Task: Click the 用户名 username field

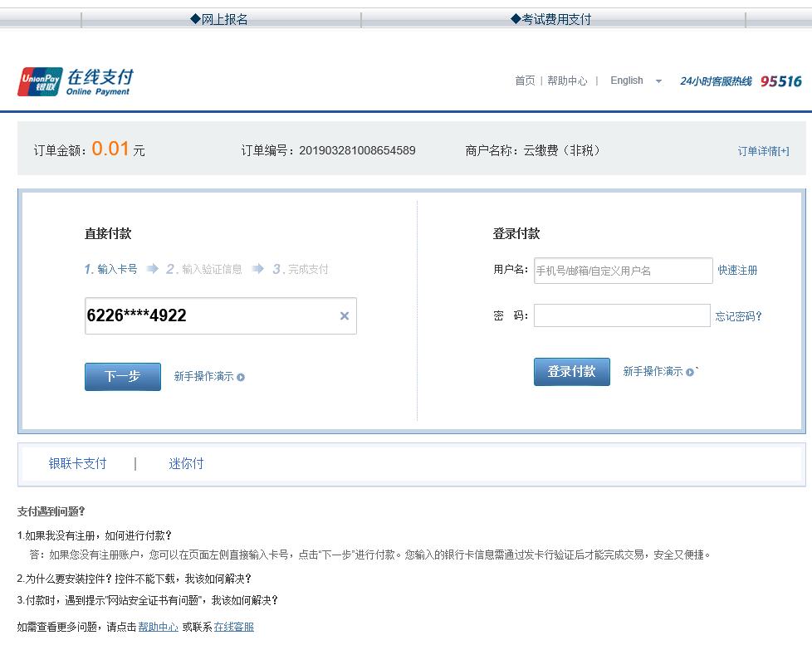Action: pyautogui.click(x=621, y=270)
